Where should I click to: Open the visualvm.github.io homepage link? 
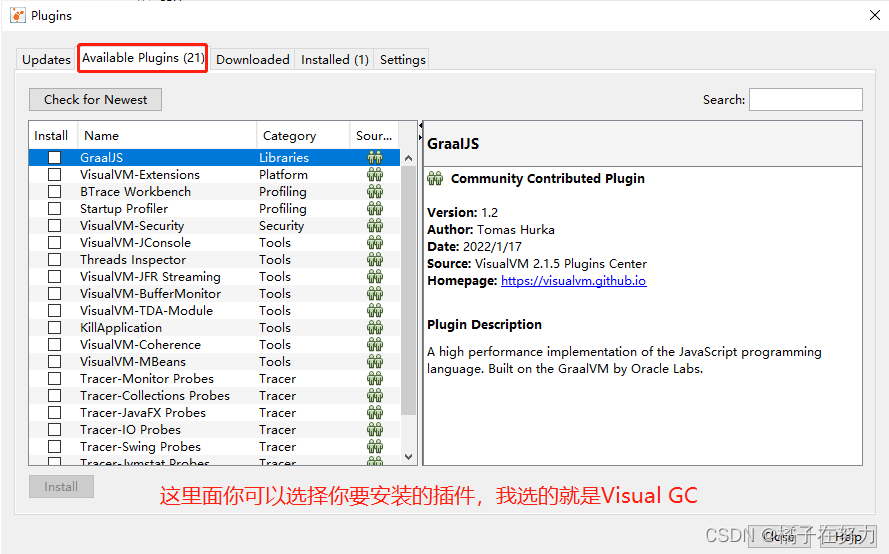pos(573,281)
